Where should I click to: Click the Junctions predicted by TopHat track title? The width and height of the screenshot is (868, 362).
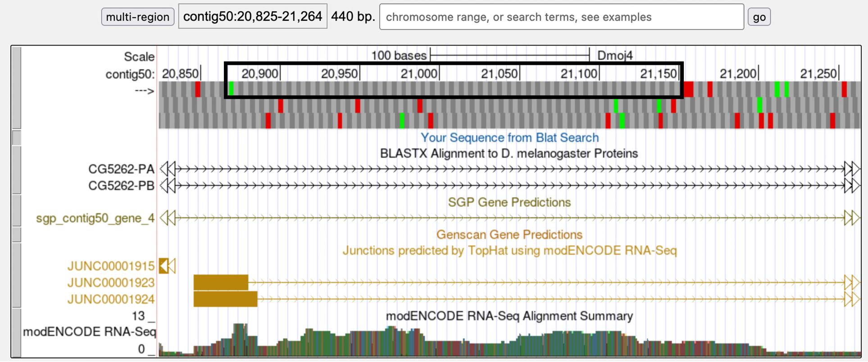coord(509,251)
